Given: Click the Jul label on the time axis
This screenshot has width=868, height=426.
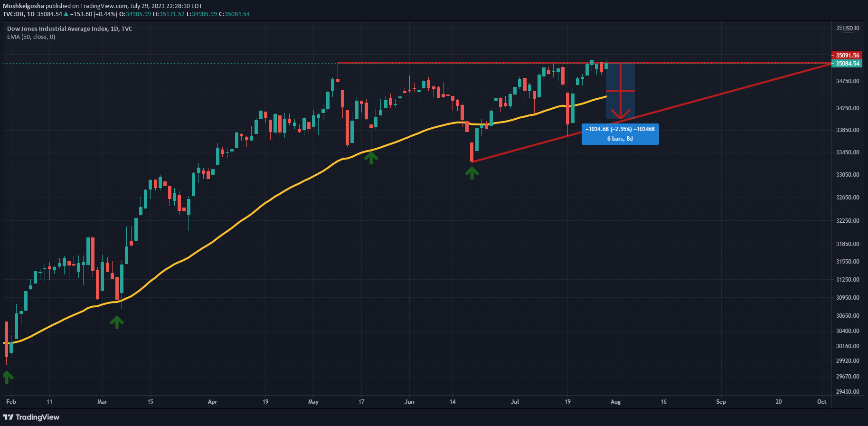Looking at the screenshot, I should pos(515,402).
